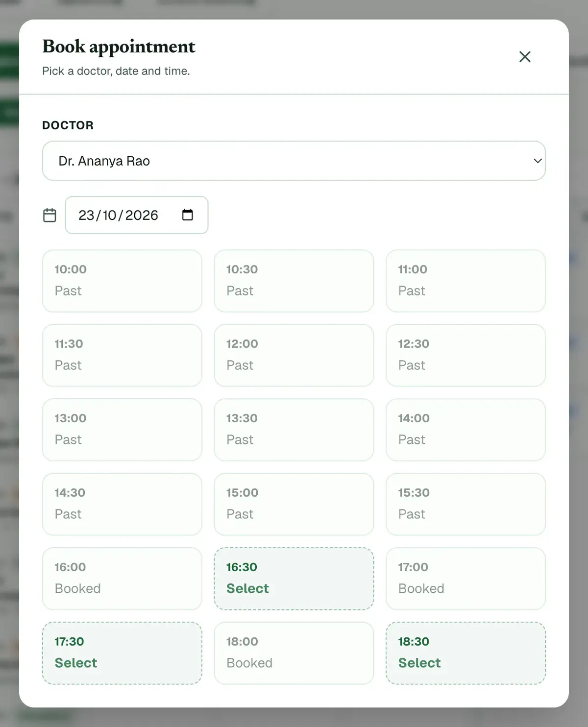Viewport: 588px width, 727px height.
Task: Click the past 10:00 slot
Action: click(122, 281)
